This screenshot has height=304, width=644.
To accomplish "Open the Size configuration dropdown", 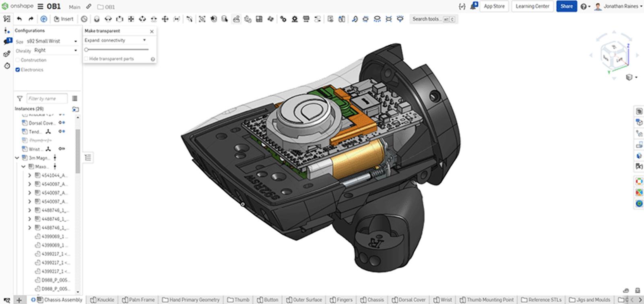I will (x=52, y=41).
